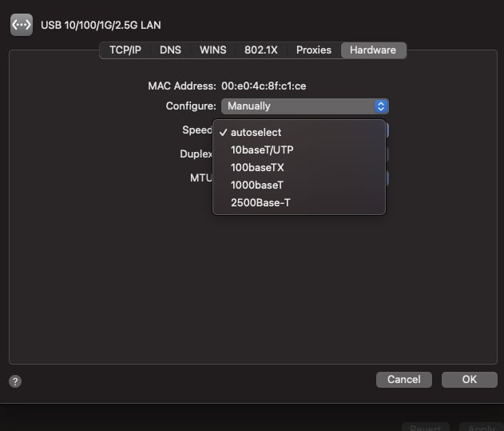Screen dimensions: 504x431
Task: Click the OK button
Action: (x=470, y=380)
